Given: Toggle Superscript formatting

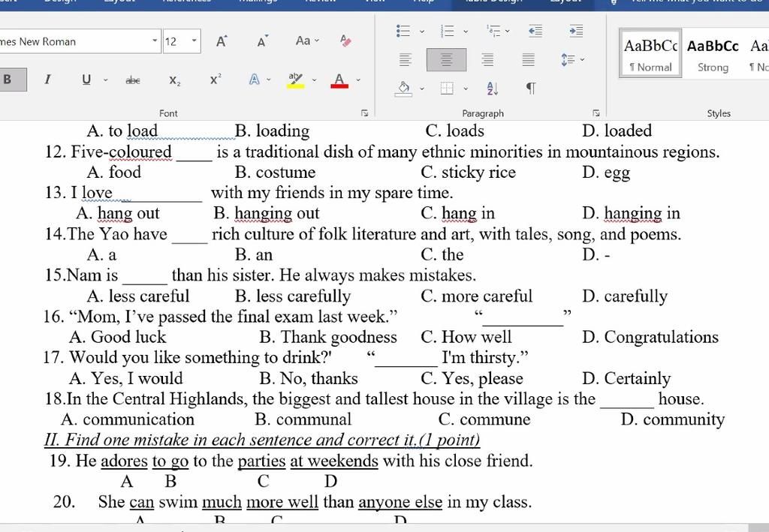Looking at the screenshot, I should [216, 80].
